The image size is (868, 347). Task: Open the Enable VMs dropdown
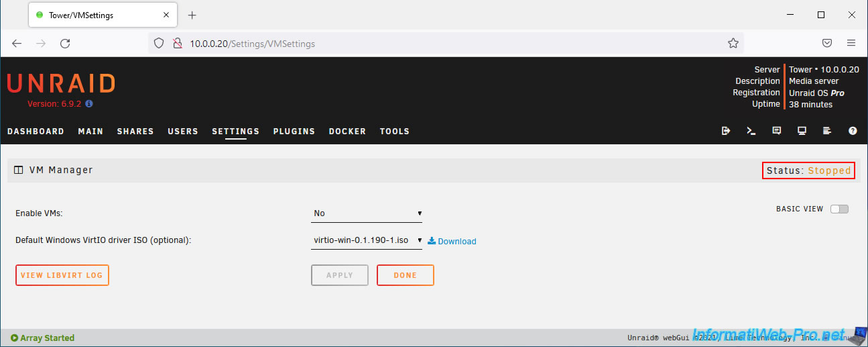[367, 213]
